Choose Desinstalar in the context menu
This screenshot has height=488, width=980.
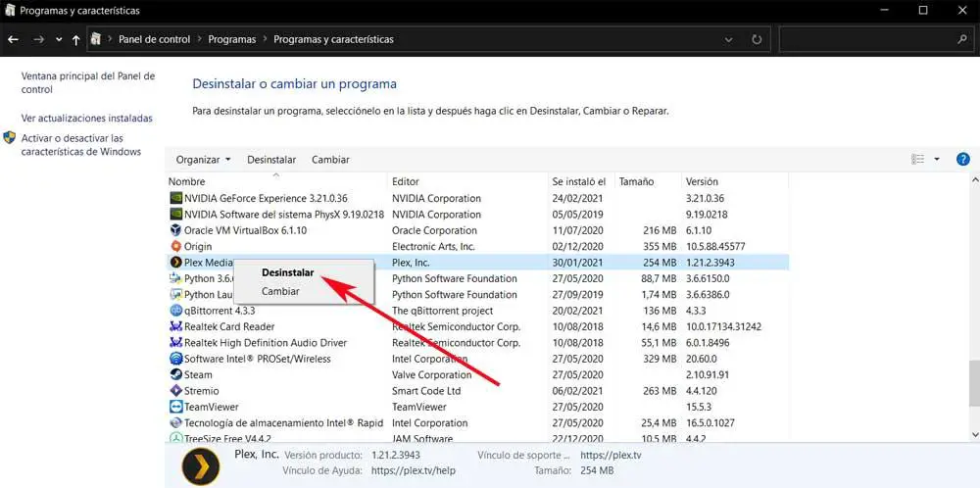(x=288, y=272)
